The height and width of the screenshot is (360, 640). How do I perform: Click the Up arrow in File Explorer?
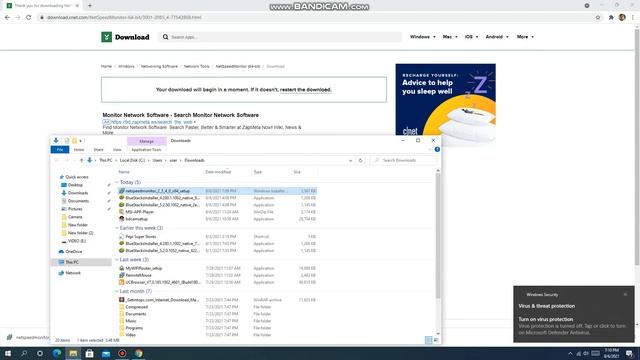pos(81,160)
